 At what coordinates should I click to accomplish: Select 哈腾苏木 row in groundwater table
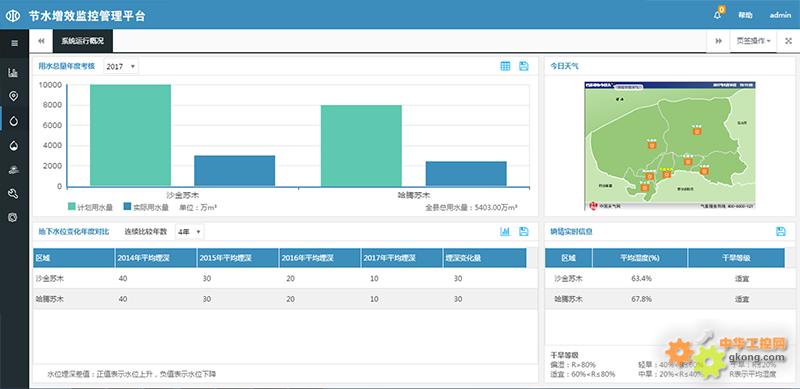tap(285, 299)
